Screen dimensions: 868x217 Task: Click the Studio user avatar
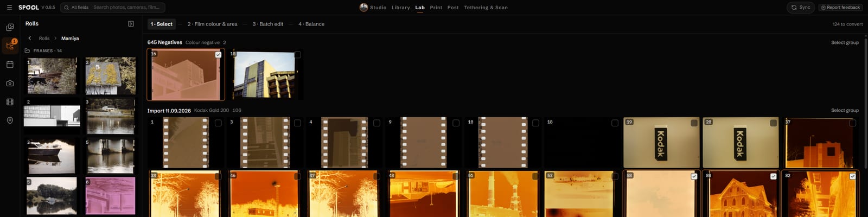363,8
